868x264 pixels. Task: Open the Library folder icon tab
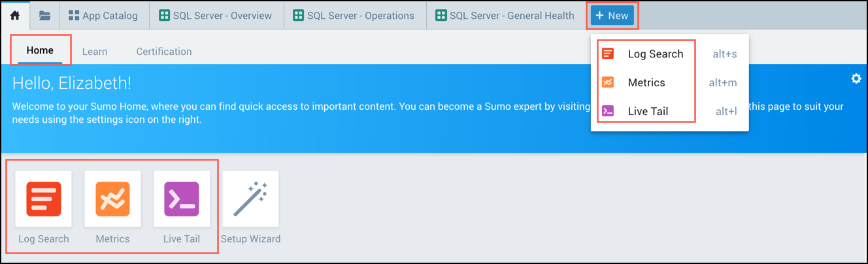[x=44, y=16]
